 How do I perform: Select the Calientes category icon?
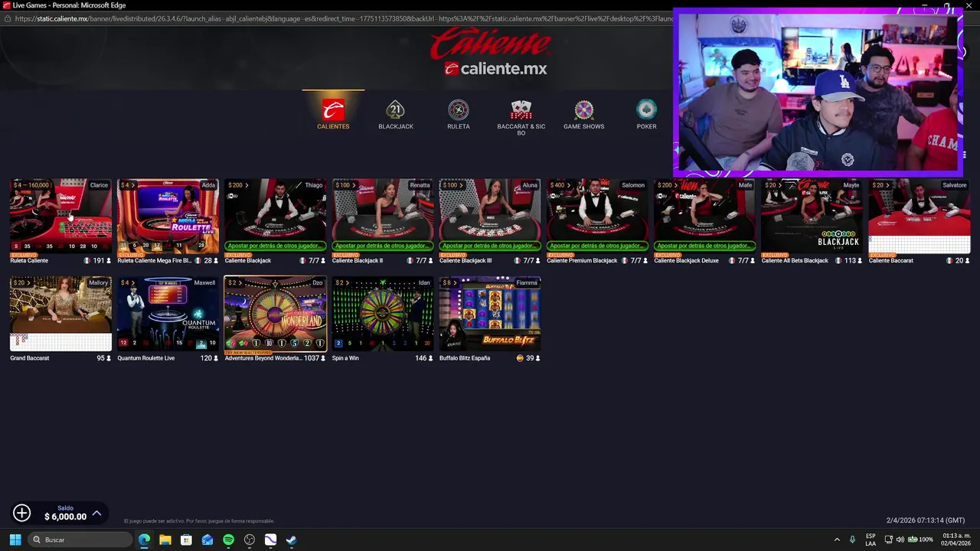click(x=333, y=109)
